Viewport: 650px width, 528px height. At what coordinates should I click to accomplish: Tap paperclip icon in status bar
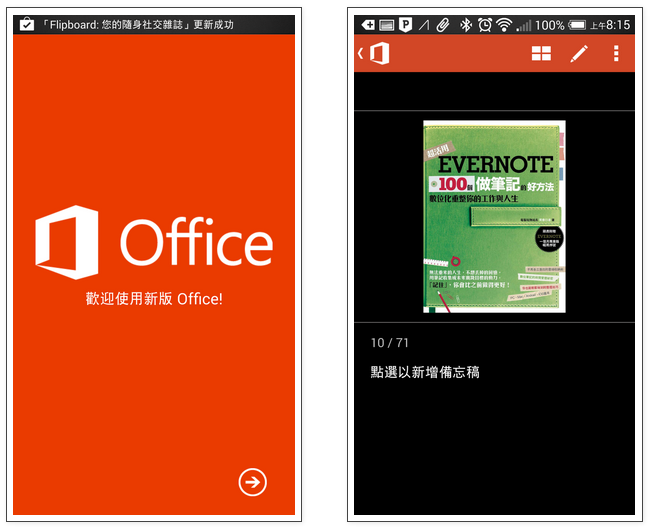click(x=443, y=25)
